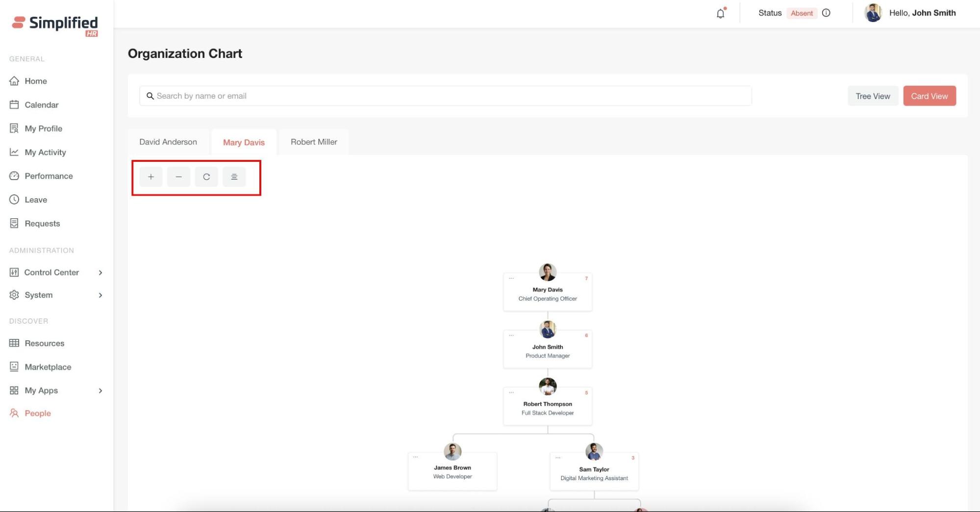Click the Search by name or email field
The width and height of the screenshot is (980, 512).
445,96
